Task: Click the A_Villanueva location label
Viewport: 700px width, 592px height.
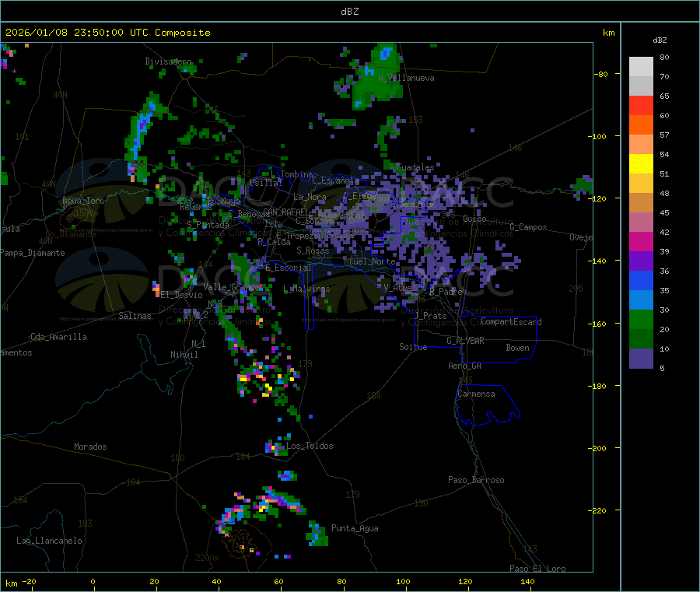Action: pos(406,78)
